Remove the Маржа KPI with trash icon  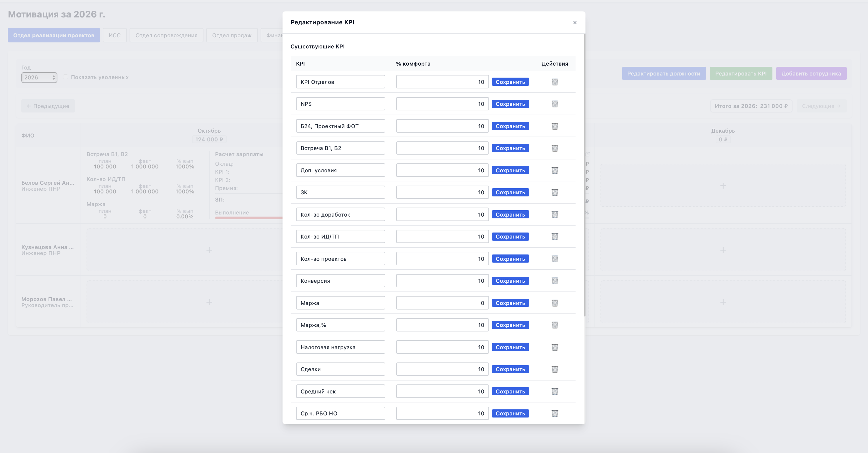(x=555, y=303)
